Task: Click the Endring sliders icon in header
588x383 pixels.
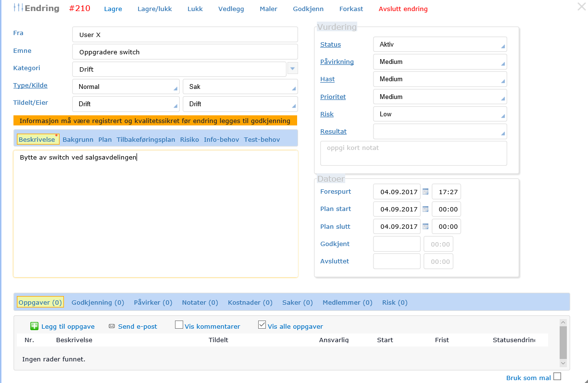Action: point(18,8)
